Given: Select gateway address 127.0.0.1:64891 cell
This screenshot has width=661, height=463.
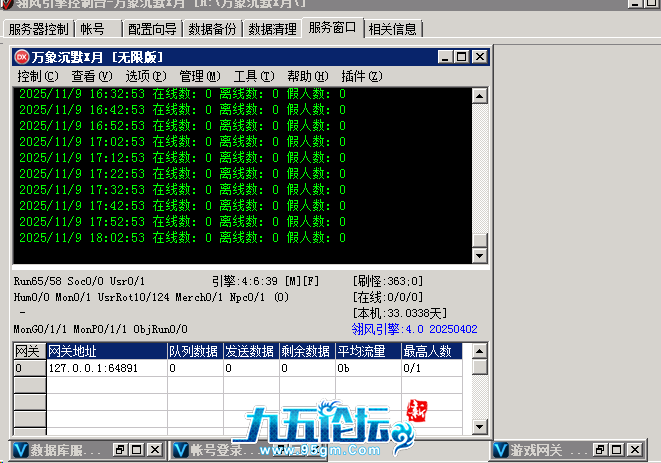Looking at the screenshot, I should tap(107, 369).
